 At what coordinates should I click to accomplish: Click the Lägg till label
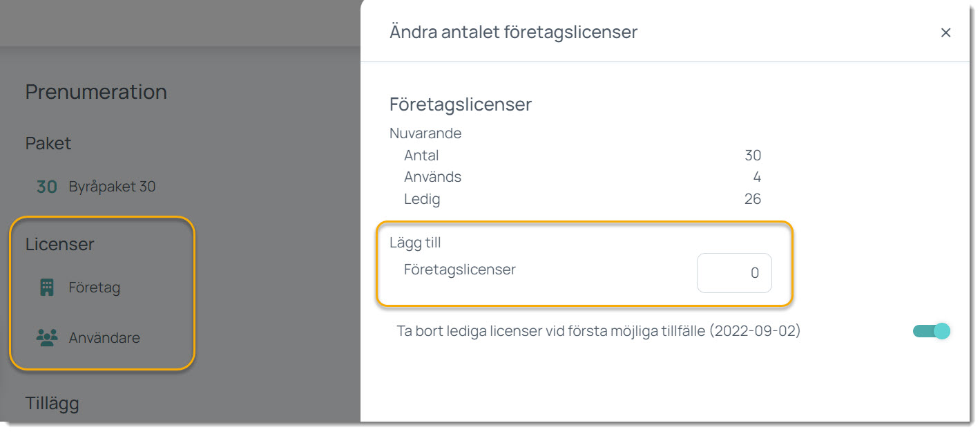[415, 243]
